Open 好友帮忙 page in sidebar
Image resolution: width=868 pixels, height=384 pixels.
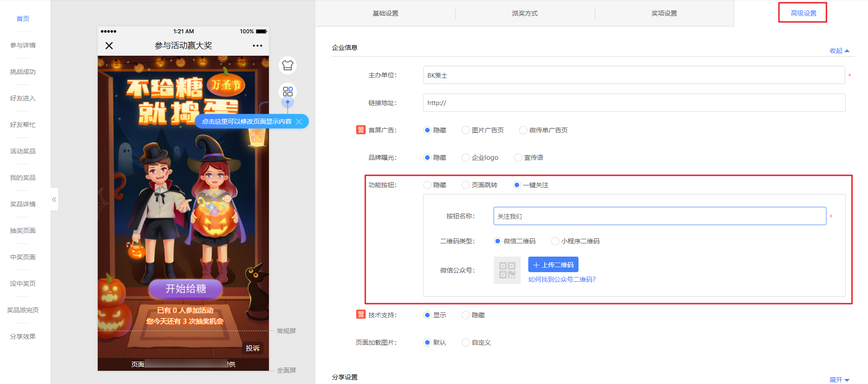pos(23,125)
